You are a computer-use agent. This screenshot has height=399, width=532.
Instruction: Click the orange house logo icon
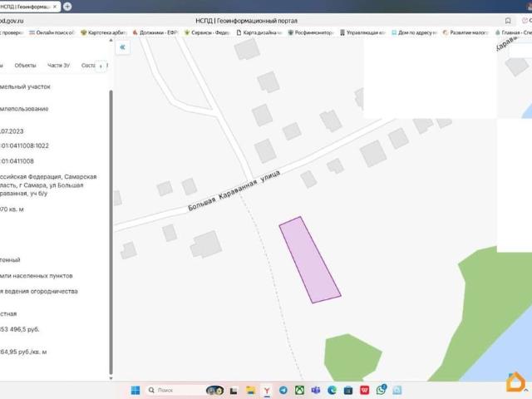[x=515, y=382]
